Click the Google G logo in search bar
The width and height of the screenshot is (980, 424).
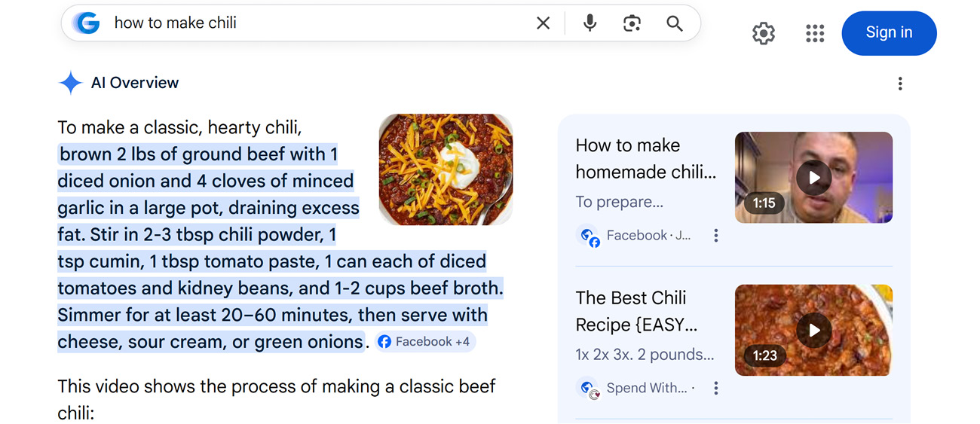pos(86,23)
